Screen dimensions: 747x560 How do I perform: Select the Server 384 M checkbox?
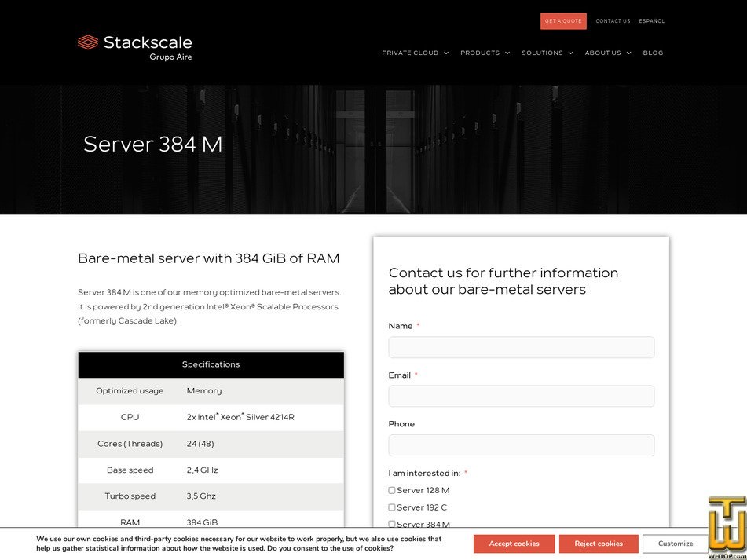pyautogui.click(x=391, y=524)
